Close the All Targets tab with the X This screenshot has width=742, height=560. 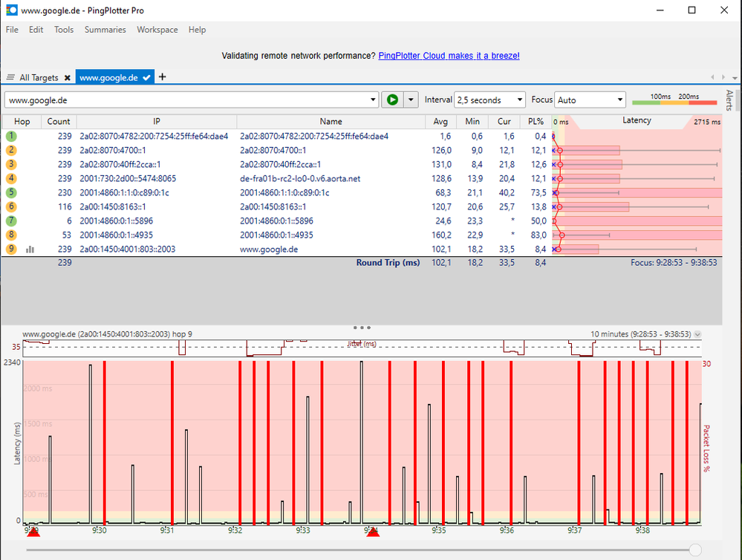67,78
